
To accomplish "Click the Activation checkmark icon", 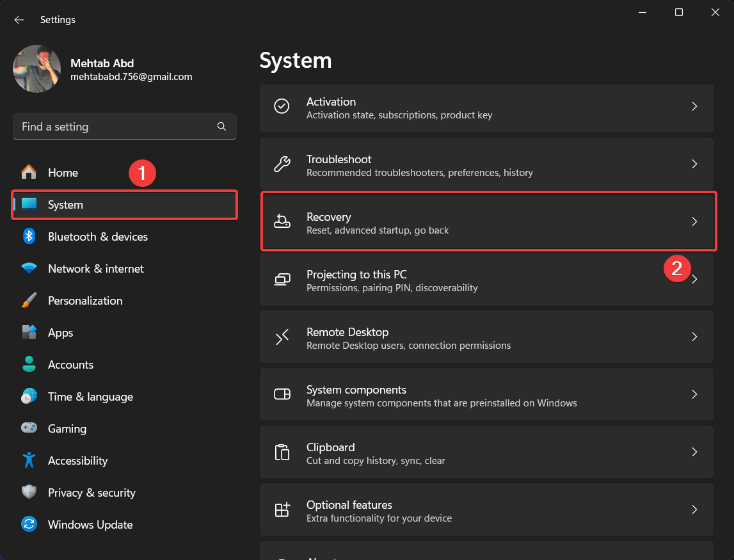I will point(282,106).
